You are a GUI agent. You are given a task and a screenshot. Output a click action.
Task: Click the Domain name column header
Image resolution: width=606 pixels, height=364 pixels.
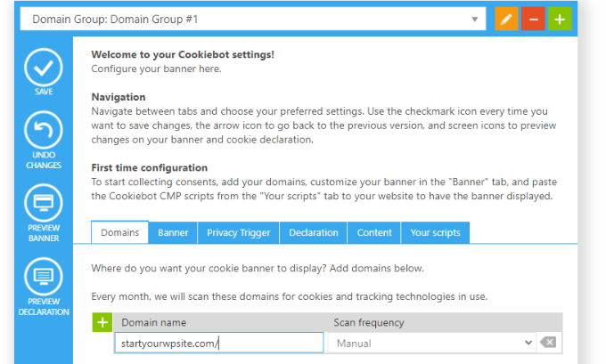click(x=154, y=322)
